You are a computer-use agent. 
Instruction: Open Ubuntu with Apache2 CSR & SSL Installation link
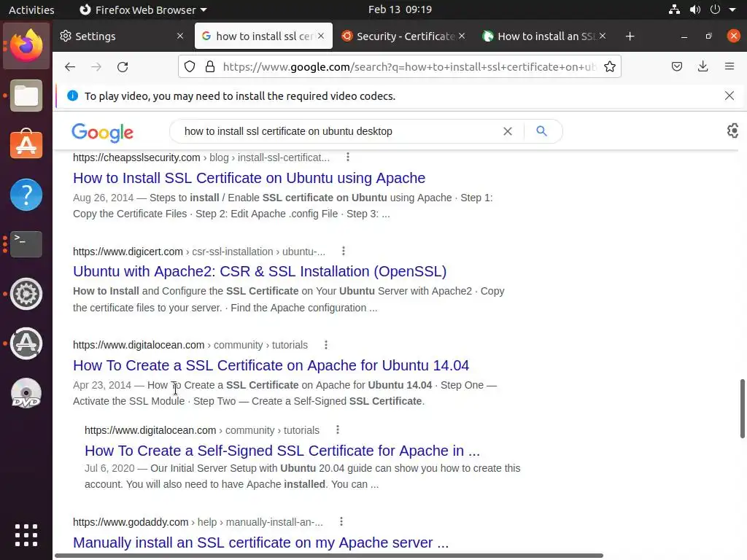260,271
